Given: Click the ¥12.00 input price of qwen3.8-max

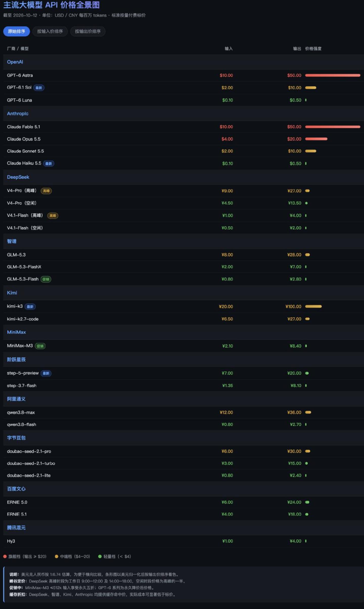Looking at the screenshot, I should pyautogui.click(x=226, y=412).
